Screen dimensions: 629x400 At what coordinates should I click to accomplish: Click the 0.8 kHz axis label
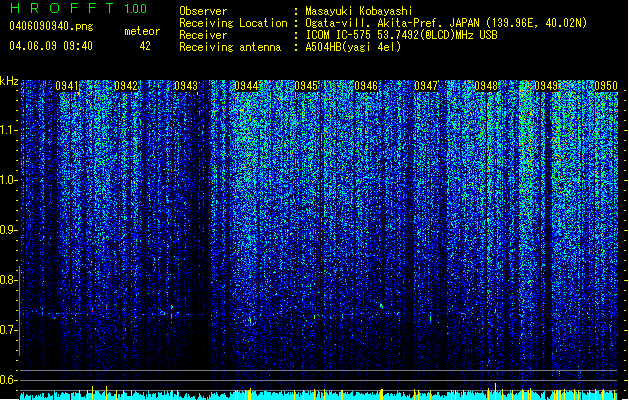pos(9,280)
